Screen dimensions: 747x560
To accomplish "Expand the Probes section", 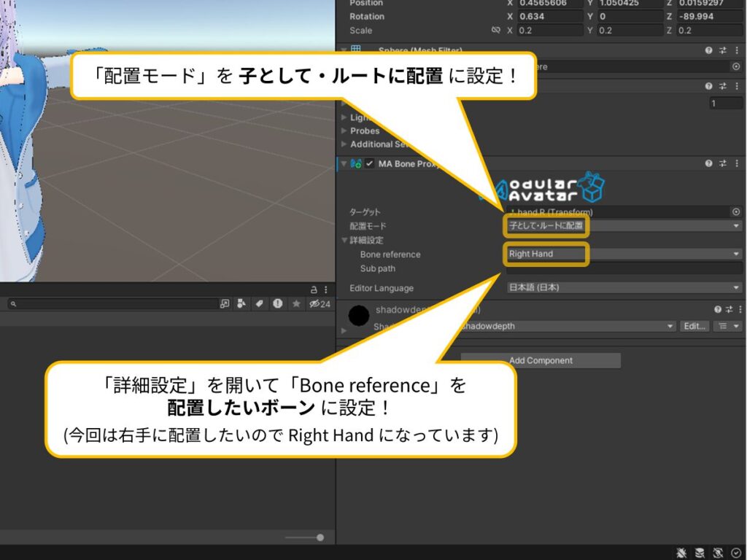I will [x=345, y=131].
